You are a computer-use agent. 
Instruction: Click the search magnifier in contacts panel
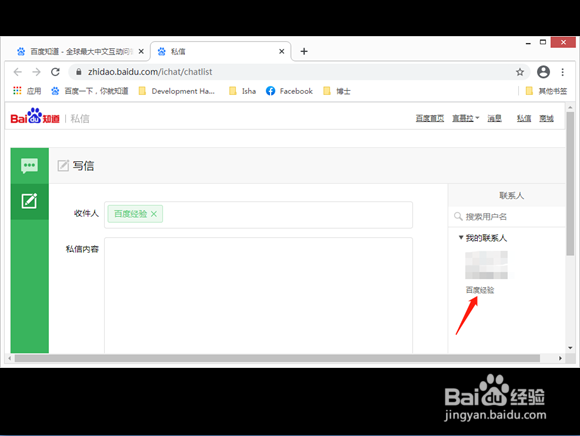(x=458, y=216)
